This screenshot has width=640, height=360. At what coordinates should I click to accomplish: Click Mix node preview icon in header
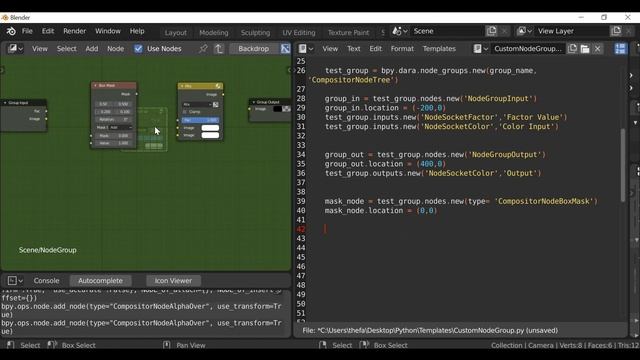pos(218,86)
